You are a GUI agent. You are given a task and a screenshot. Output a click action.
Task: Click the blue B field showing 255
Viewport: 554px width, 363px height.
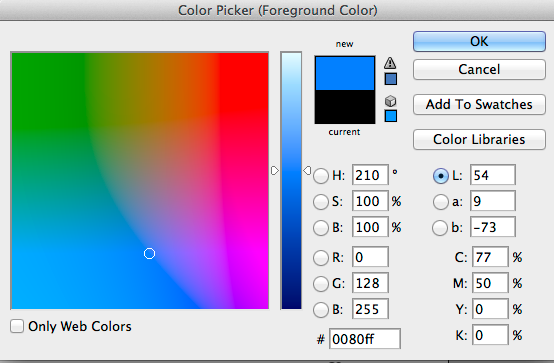pyautogui.click(x=370, y=309)
